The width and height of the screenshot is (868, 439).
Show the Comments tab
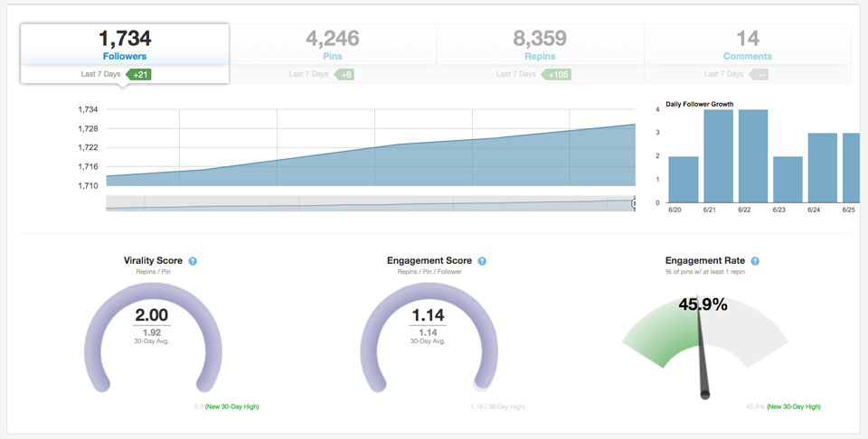tap(747, 45)
